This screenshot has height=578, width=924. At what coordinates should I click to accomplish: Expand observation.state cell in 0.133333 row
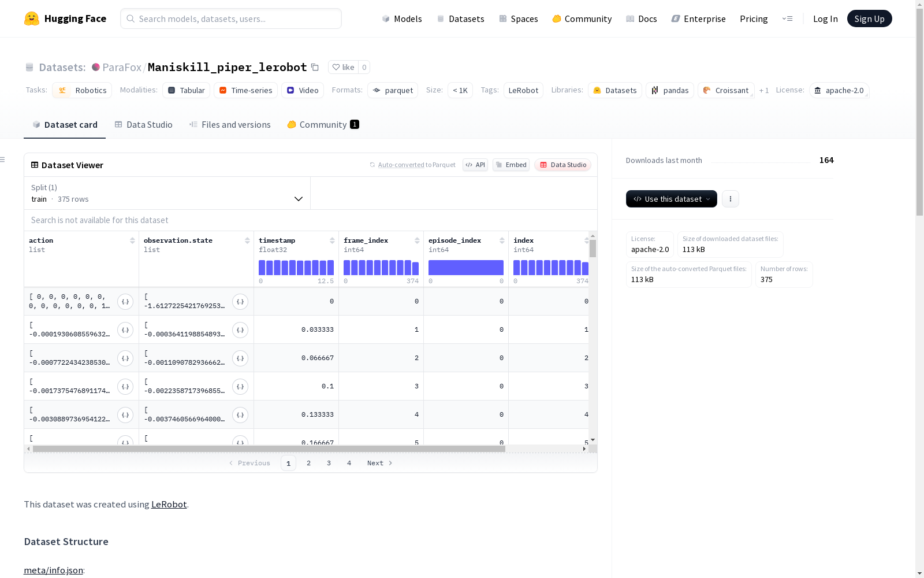point(240,415)
